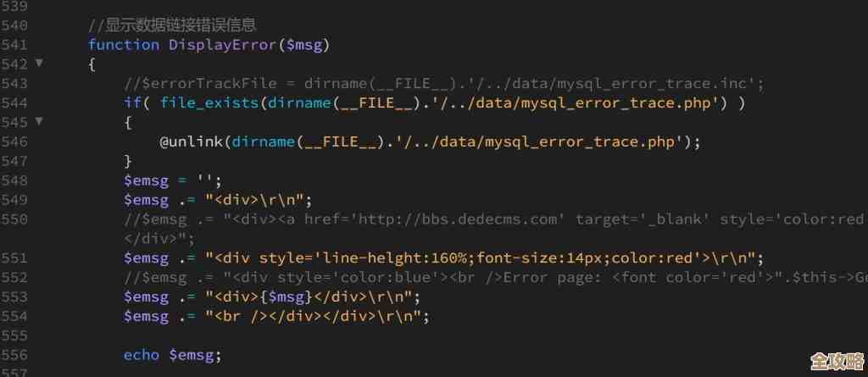Collapse the DisplayError function fold arrow on line 542
The image size is (868, 377).
coord(38,64)
